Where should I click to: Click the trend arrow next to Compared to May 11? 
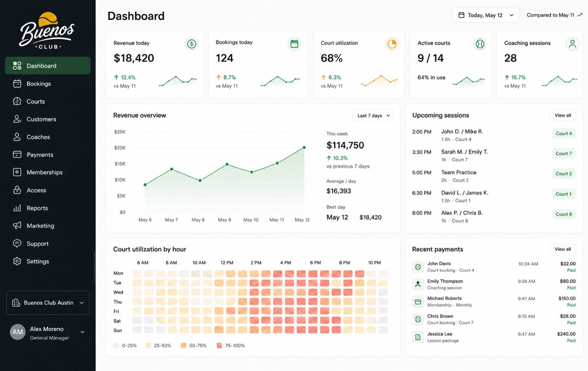click(580, 15)
